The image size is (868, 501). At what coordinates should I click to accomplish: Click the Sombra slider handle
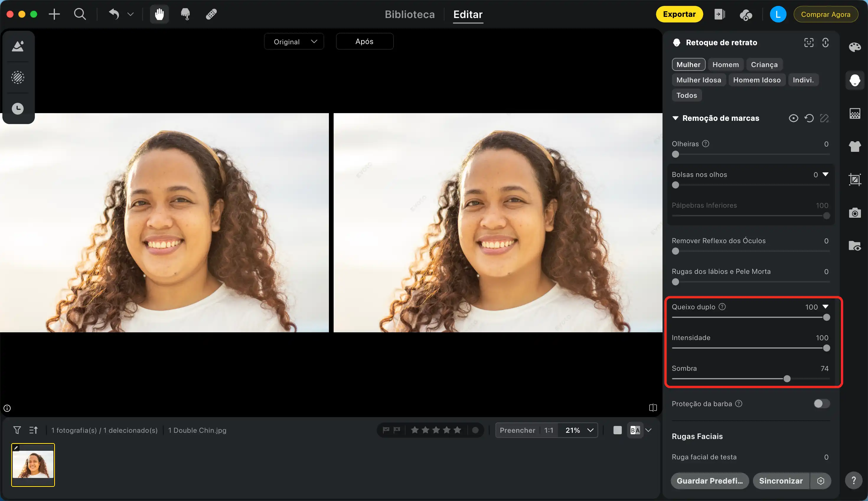click(787, 379)
